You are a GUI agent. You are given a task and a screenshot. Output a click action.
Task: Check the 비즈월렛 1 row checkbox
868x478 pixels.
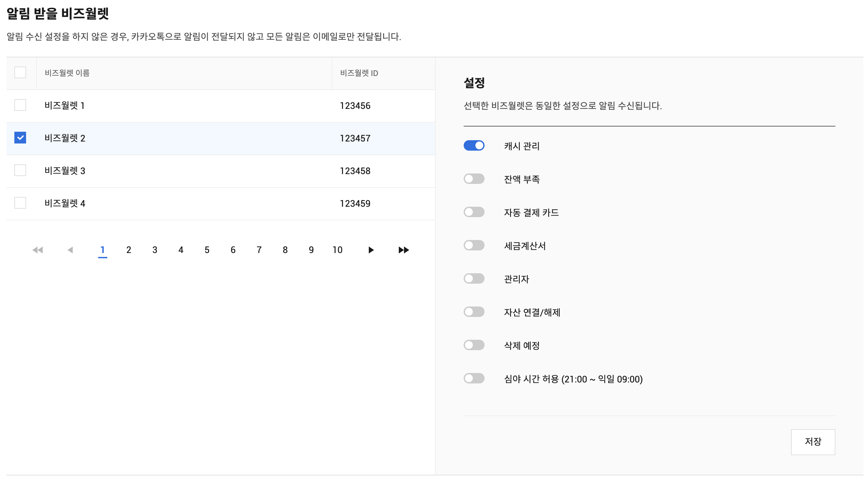pos(20,105)
